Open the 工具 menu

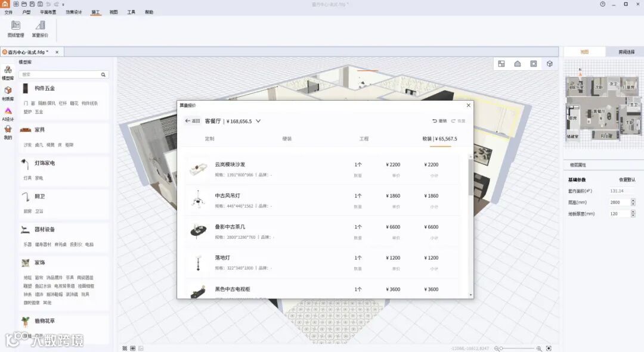pyautogui.click(x=131, y=13)
